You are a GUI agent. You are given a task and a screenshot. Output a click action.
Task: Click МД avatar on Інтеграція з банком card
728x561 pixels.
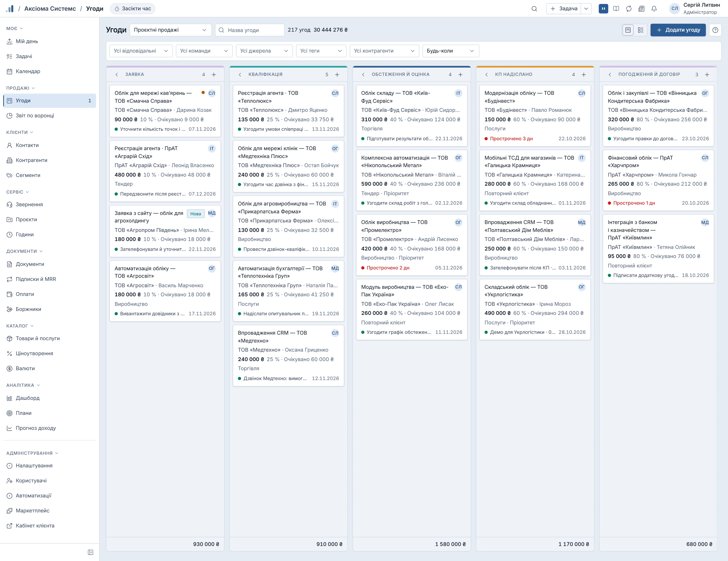[x=705, y=223]
